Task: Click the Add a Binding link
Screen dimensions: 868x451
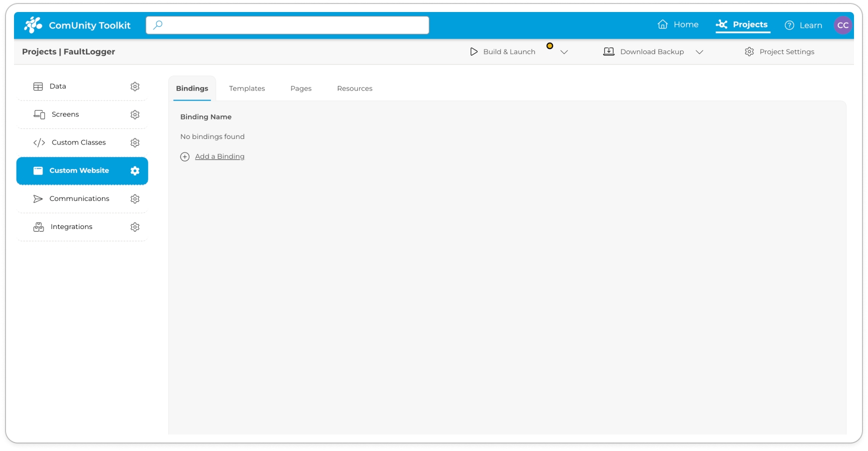Action: (x=219, y=156)
